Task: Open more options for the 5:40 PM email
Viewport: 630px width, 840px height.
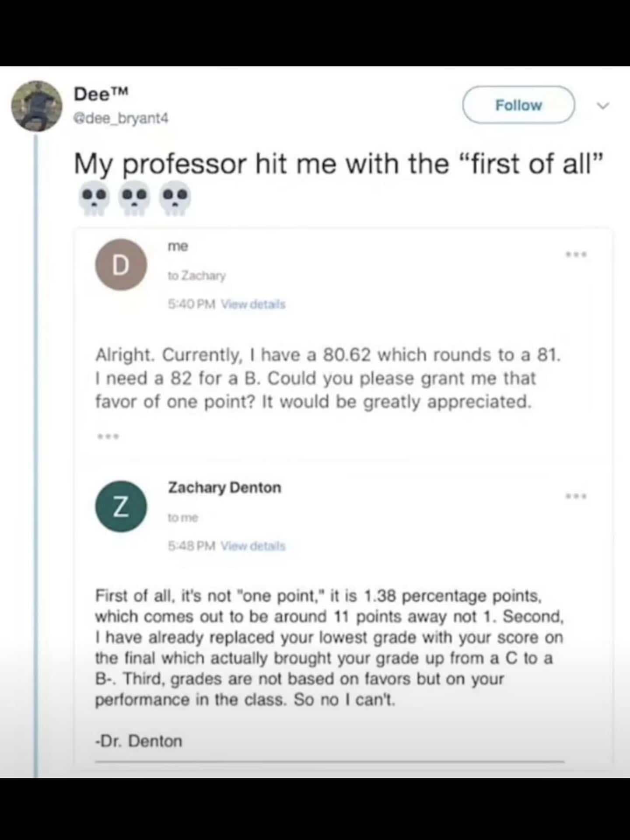Action: (576, 254)
